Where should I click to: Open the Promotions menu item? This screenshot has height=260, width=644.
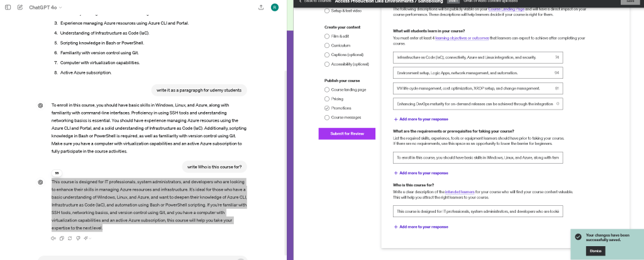coord(340,108)
